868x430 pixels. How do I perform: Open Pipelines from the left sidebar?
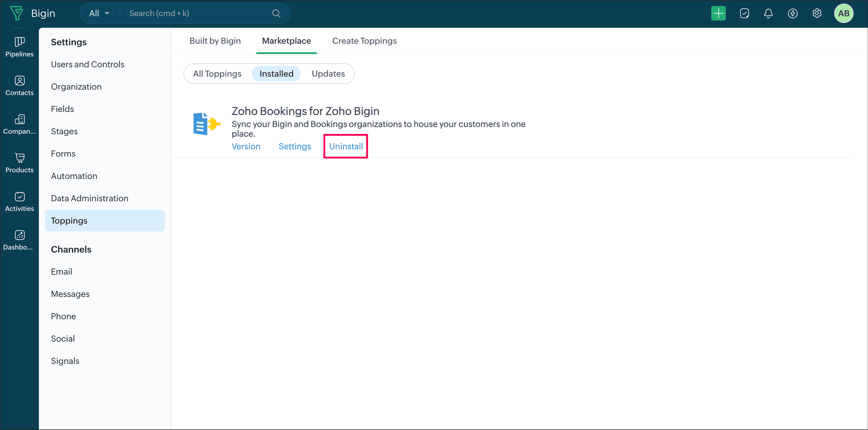coord(20,47)
